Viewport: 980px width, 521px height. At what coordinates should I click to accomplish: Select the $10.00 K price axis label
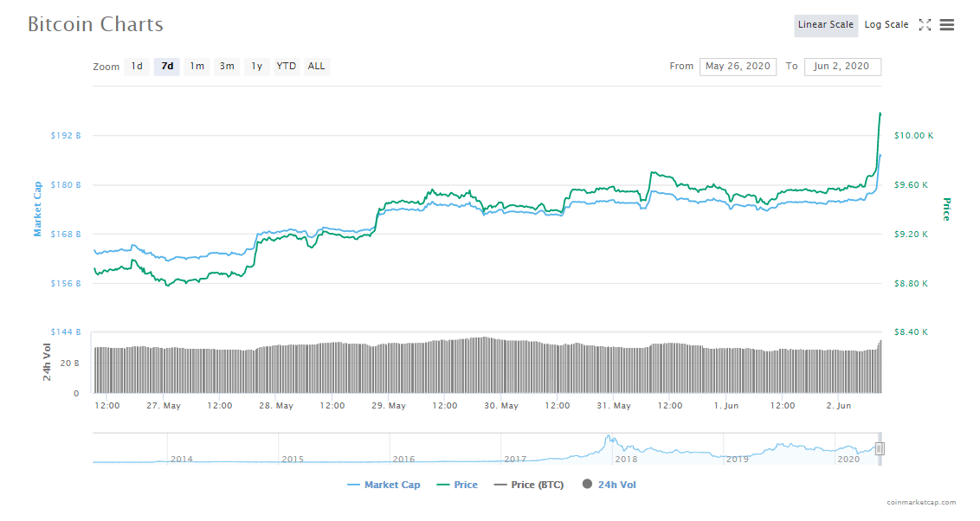913,136
